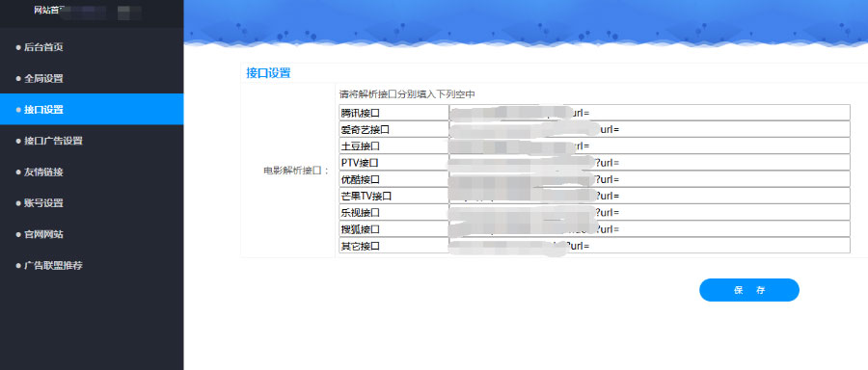Click the 保存 button
868x370 pixels.
pyautogui.click(x=749, y=290)
